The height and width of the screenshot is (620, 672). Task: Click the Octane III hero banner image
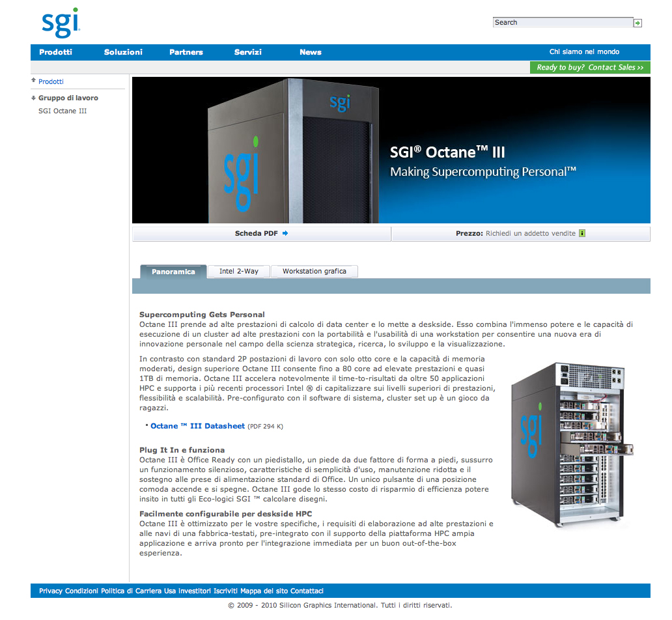391,150
